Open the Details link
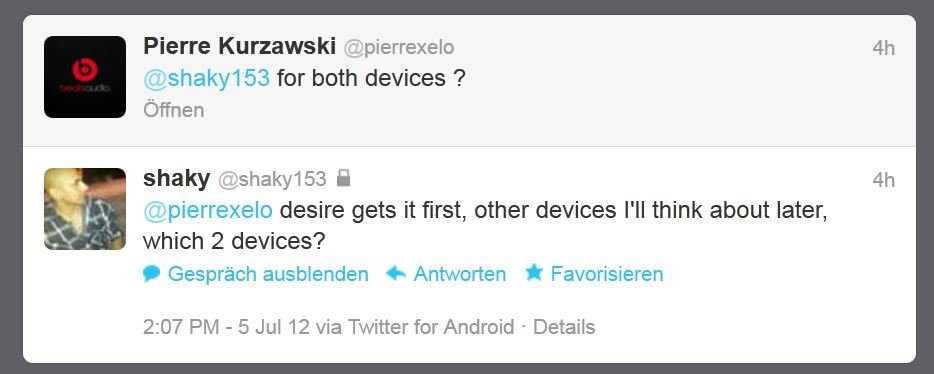The height and width of the screenshot is (374, 934). pyautogui.click(x=564, y=327)
